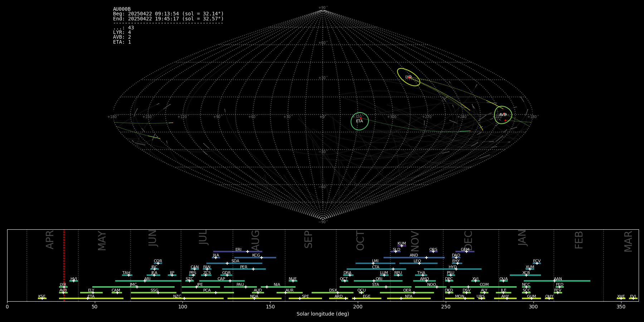The height and width of the screenshot is (322, 644).
Task: Click the End: 20250422 19:45:17 line
Action: (x=168, y=19)
